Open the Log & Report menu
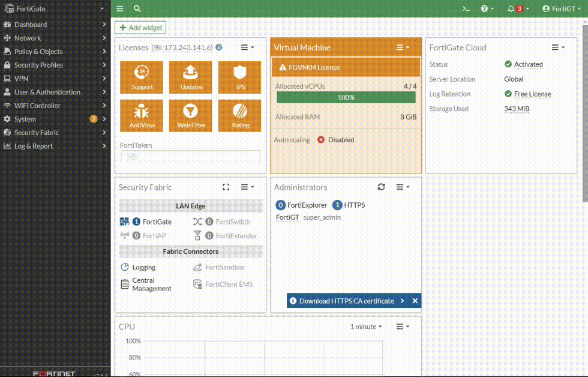Image resolution: width=588 pixels, height=377 pixels. (x=55, y=146)
